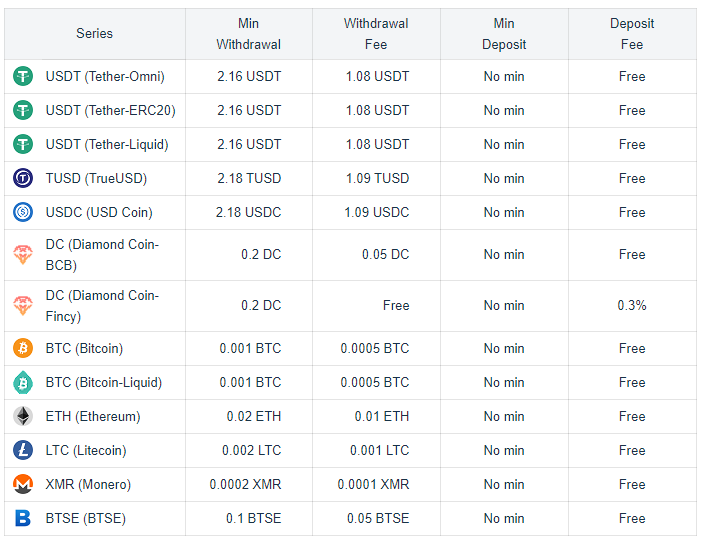Click the 2.18 USDC min withdrawal cell

[248, 212]
